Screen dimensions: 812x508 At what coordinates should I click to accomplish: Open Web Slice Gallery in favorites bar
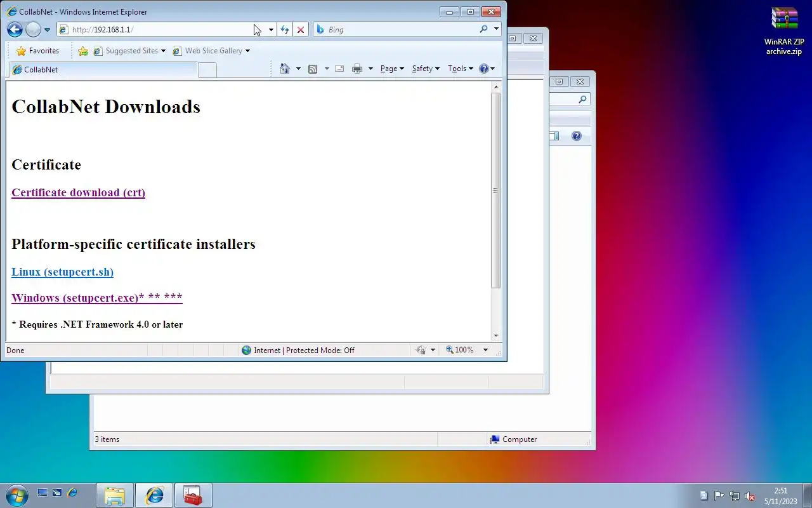[211, 51]
